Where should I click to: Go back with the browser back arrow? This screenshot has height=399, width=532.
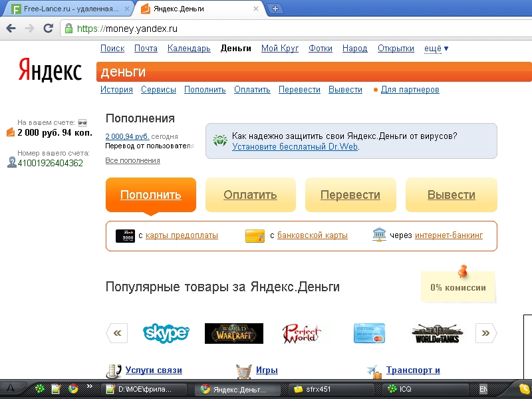coord(11,28)
